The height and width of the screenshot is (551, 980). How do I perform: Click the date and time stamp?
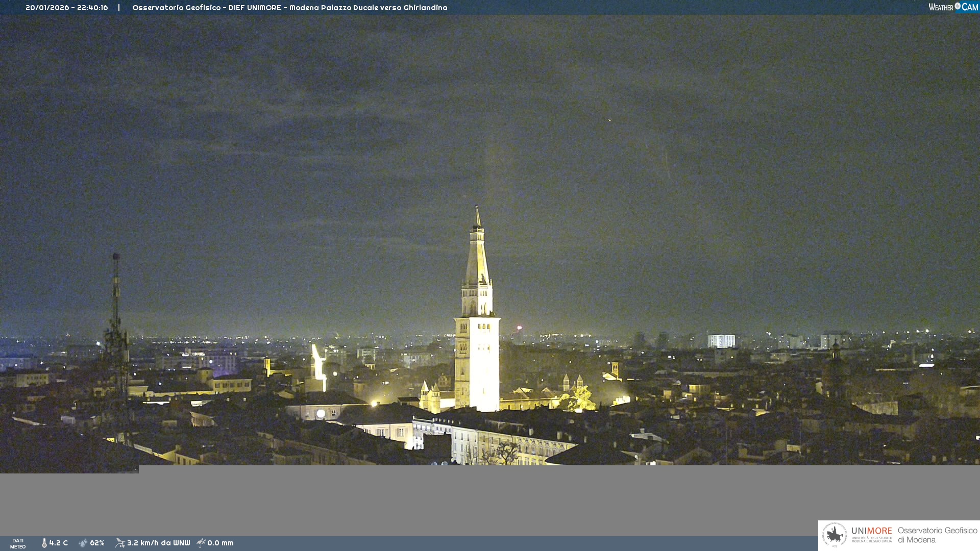point(66,8)
